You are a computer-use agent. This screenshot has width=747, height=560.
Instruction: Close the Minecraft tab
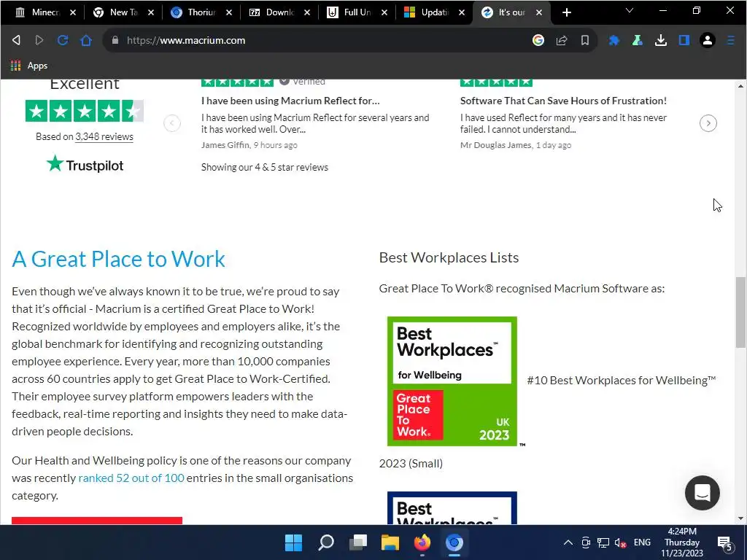(x=73, y=12)
